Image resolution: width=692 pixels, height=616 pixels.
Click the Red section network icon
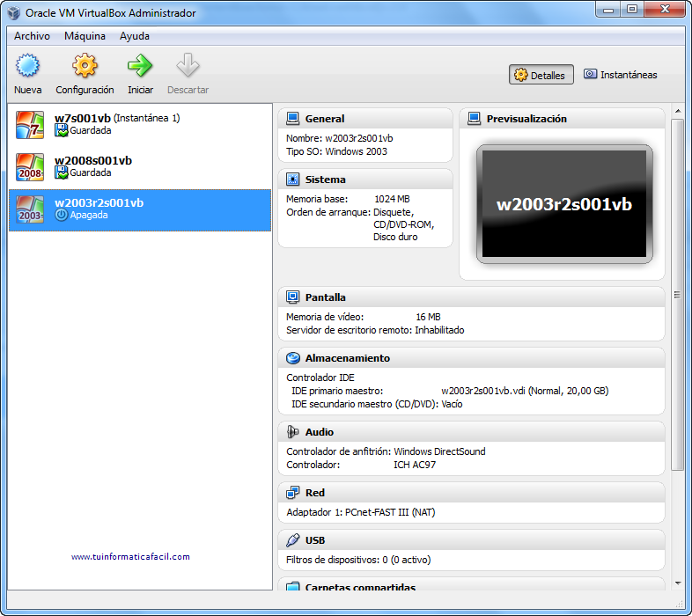293,493
